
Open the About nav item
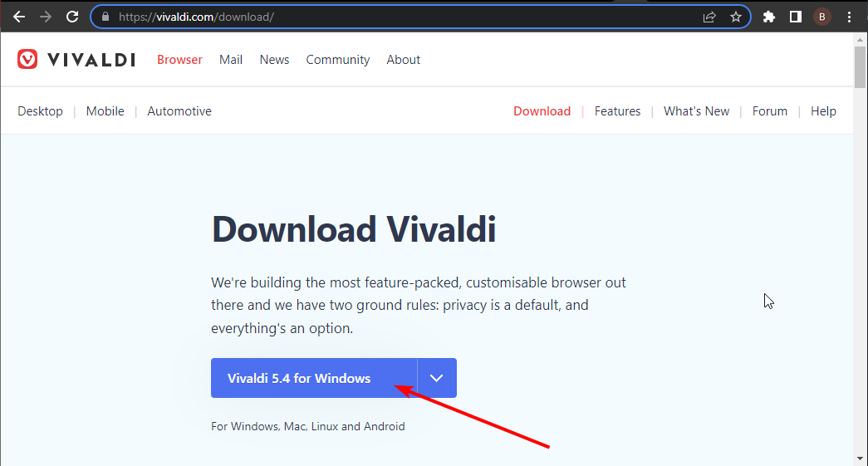pyautogui.click(x=403, y=60)
